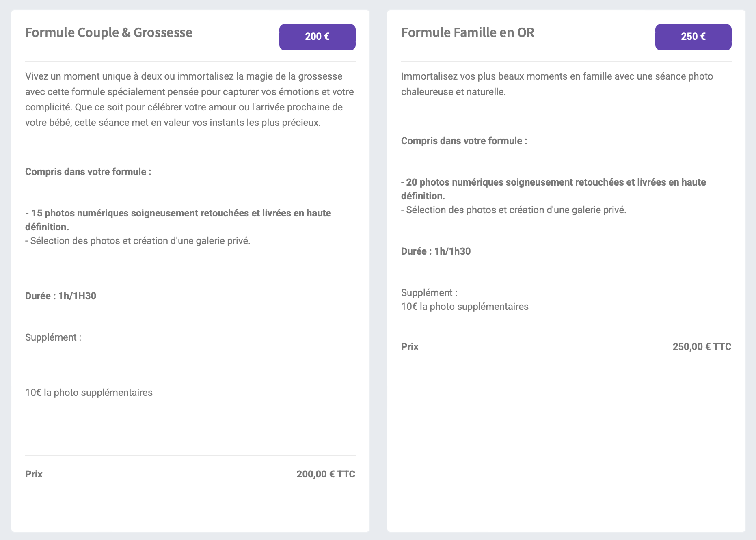Click Supplément heading in Famille en OR card
The height and width of the screenshot is (540, 756).
click(x=429, y=293)
